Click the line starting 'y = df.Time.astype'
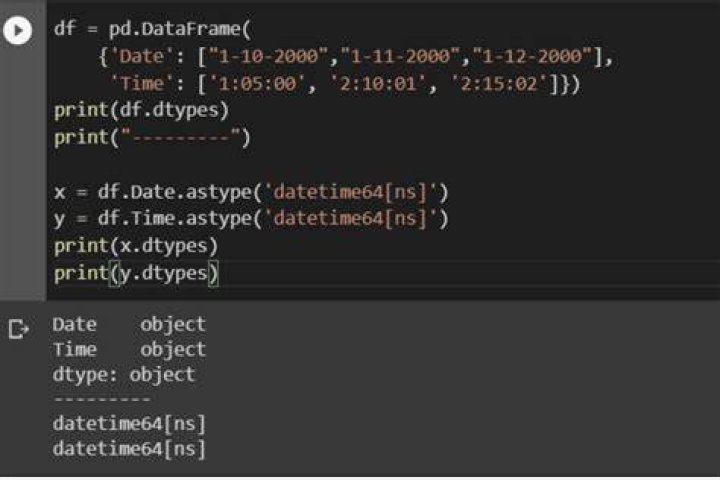The height and width of the screenshot is (480, 720). coord(251,219)
